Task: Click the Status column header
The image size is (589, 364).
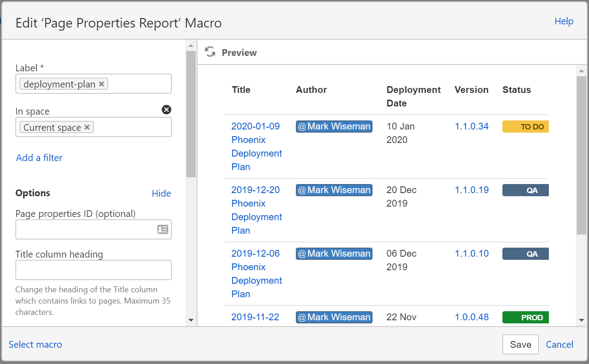Action: [x=517, y=90]
